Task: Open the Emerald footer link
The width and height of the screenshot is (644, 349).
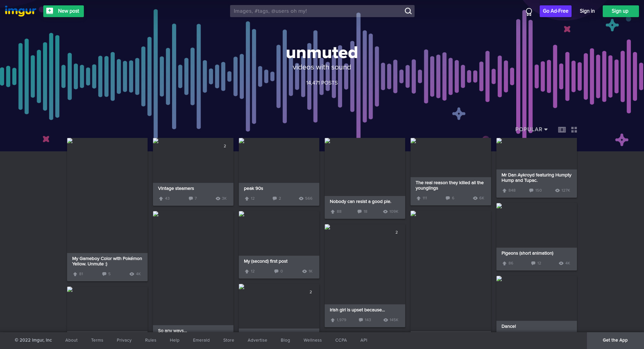Action: [x=201, y=340]
